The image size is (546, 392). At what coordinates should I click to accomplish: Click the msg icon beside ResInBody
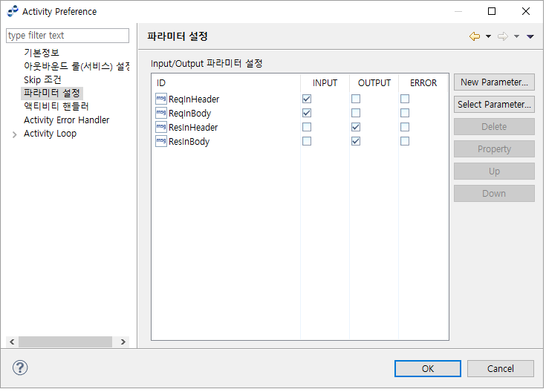(x=161, y=141)
